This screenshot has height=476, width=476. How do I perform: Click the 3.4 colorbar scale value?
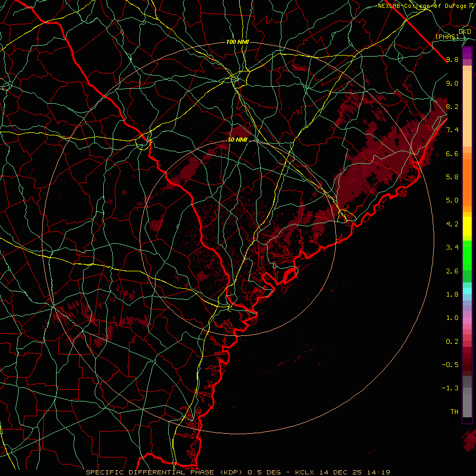coord(452,248)
